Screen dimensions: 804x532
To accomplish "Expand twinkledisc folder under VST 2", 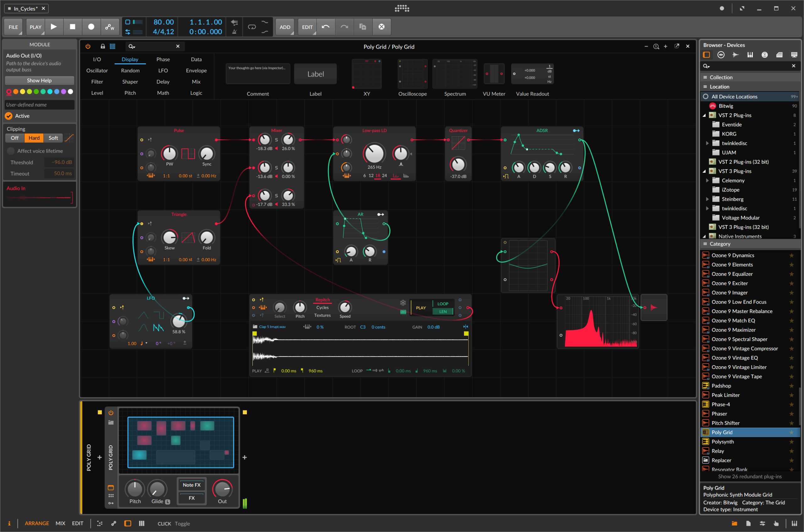I will [707, 143].
